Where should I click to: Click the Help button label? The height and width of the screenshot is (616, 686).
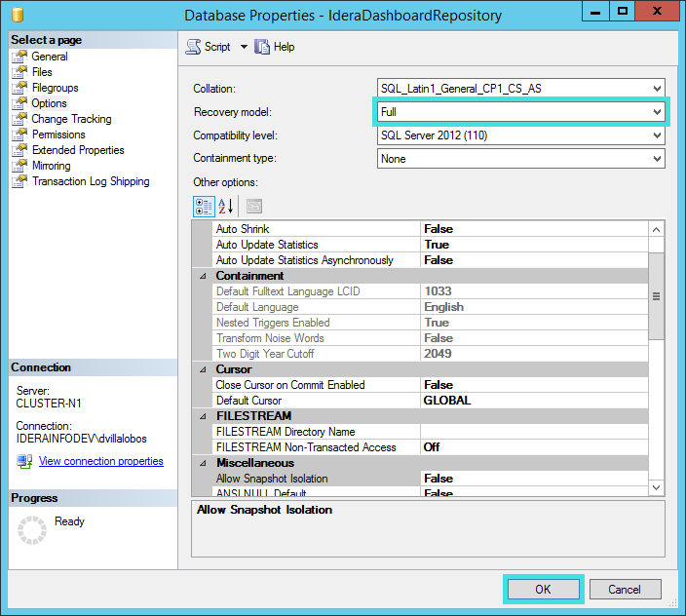[x=284, y=47]
